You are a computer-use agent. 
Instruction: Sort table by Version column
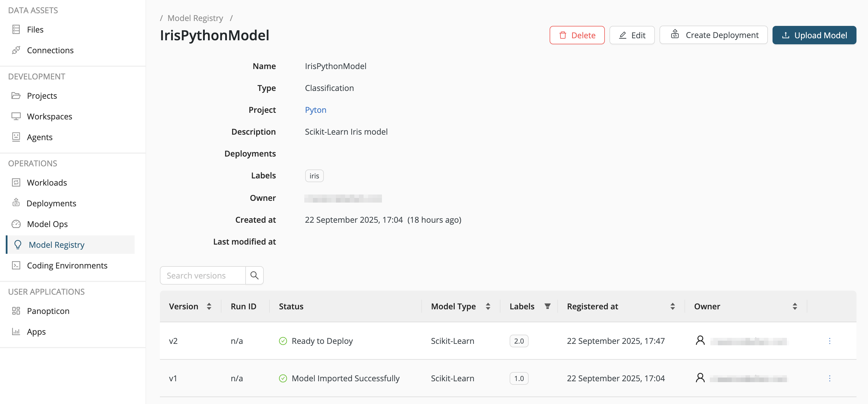[209, 306]
